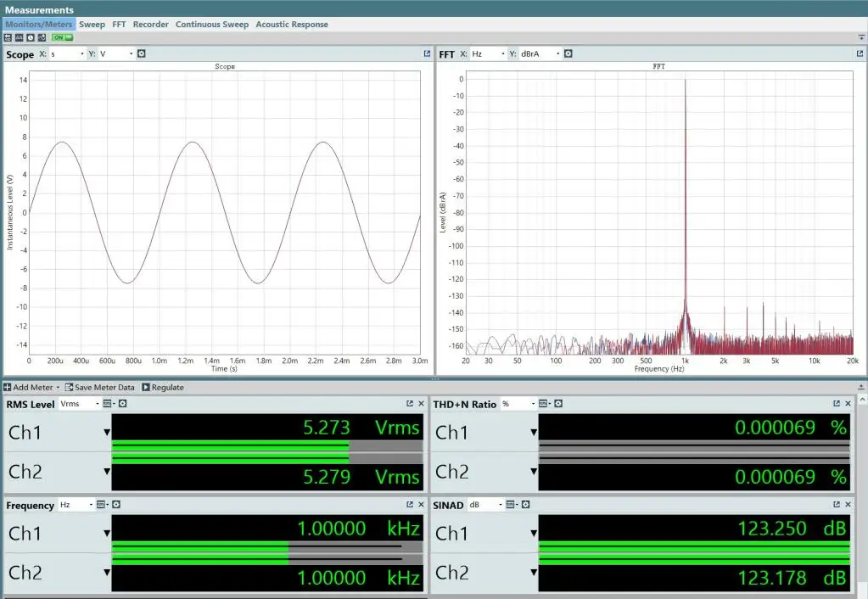The image size is (868, 599).
Task: Open RMS Level meter settings gear
Action: (x=122, y=404)
